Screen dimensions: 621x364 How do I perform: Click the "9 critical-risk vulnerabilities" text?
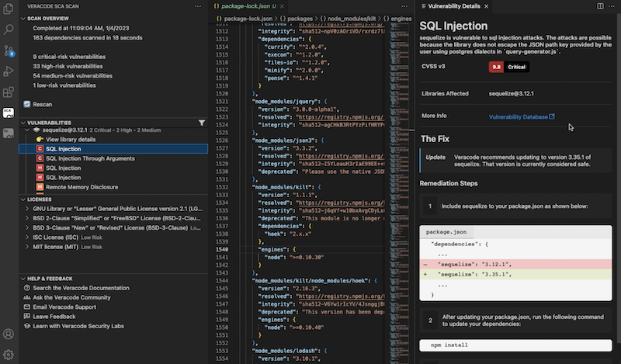click(69, 57)
